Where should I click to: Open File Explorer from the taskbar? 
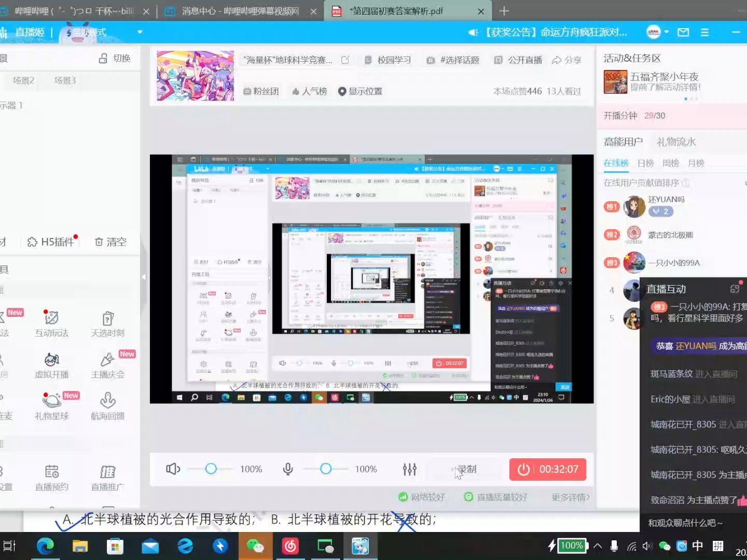tap(80, 546)
